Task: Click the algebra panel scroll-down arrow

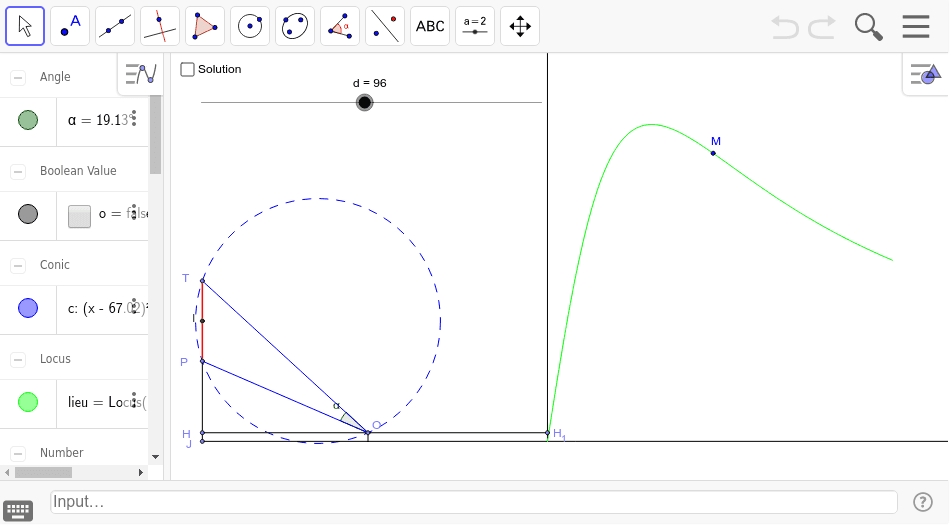Action: 155,457
